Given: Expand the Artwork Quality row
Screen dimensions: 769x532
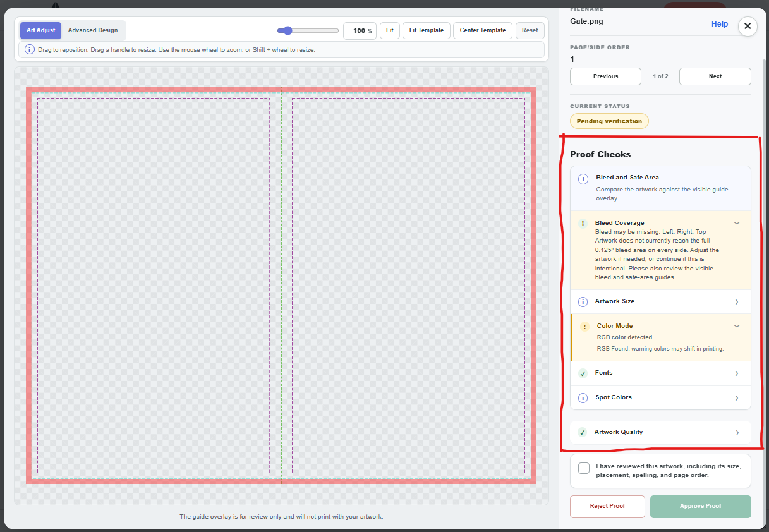Looking at the screenshot, I should coord(660,433).
